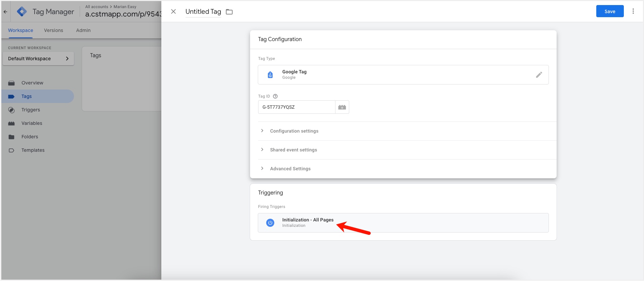Viewport: 644px width, 281px height.
Task: Click the Google Tag type icon
Action: (x=270, y=75)
